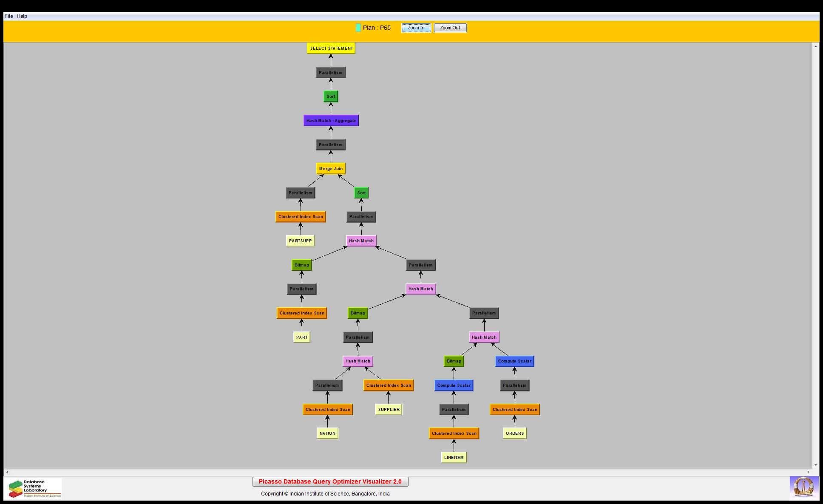Click the Picasso Database Query Optimizer Visualizer banner
823x504 pixels.
(x=330, y=481)
